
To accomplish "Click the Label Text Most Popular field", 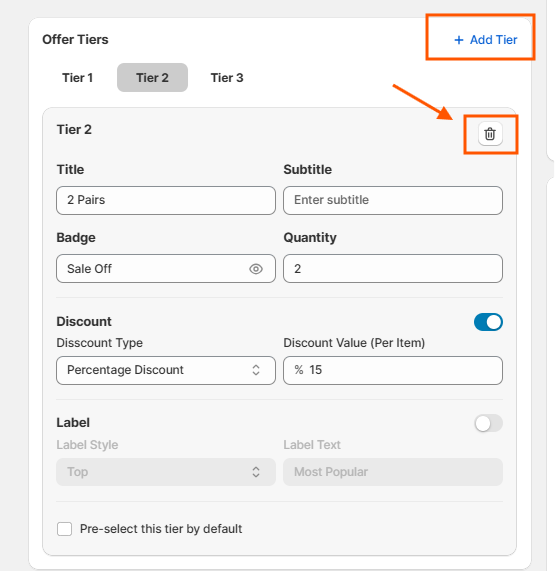I will pyautogui.click(x=393, y=472).
